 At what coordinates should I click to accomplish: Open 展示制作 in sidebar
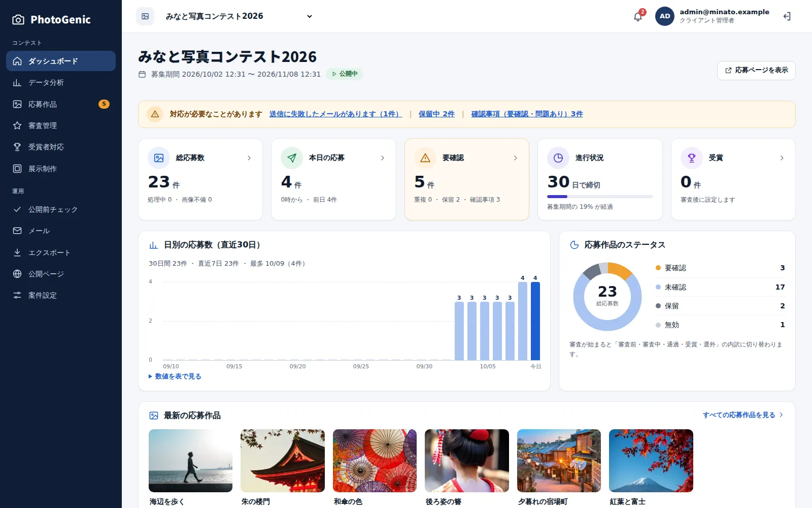pos(61,169)
